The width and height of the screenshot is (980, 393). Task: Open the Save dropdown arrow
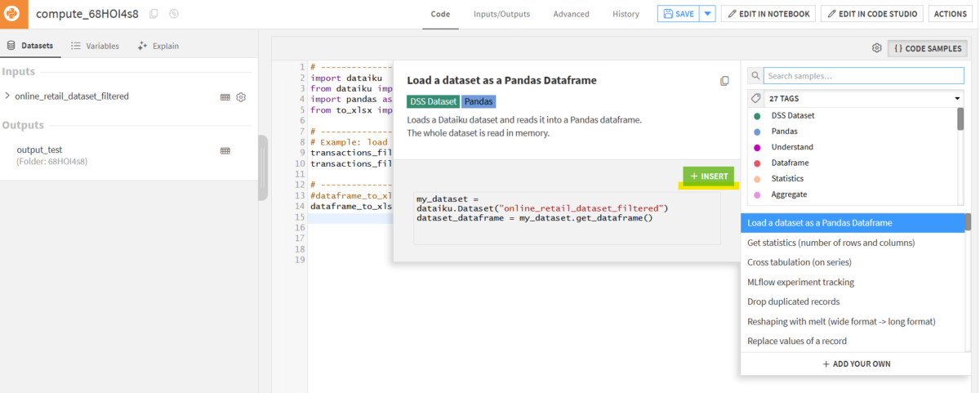[707, 14]
